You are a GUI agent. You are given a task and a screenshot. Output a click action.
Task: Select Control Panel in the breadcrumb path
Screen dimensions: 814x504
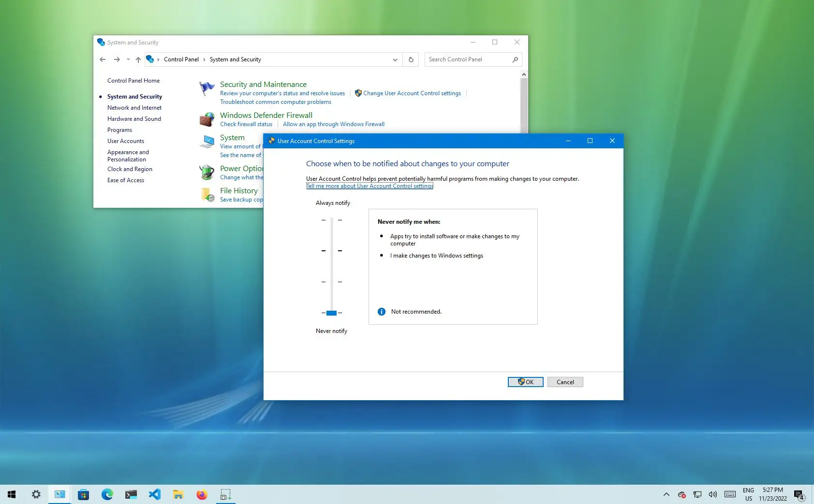coord(181,59)
